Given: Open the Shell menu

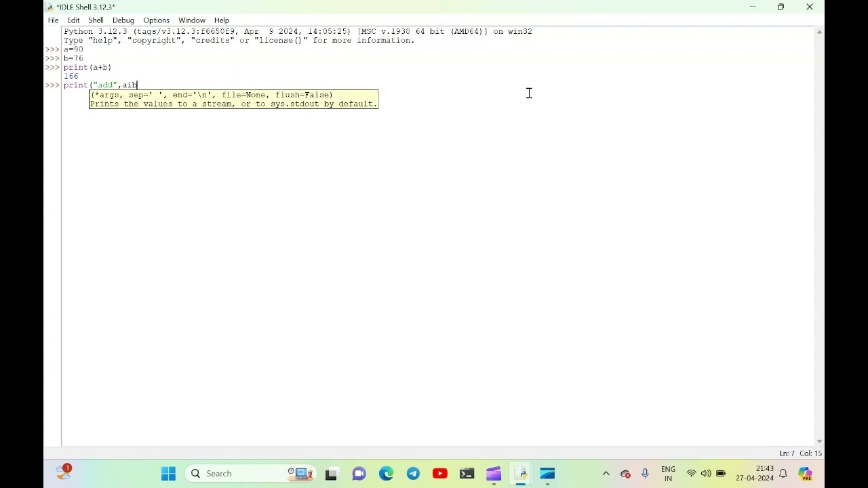Looking at the screenshot, I should tap(96, 20).
